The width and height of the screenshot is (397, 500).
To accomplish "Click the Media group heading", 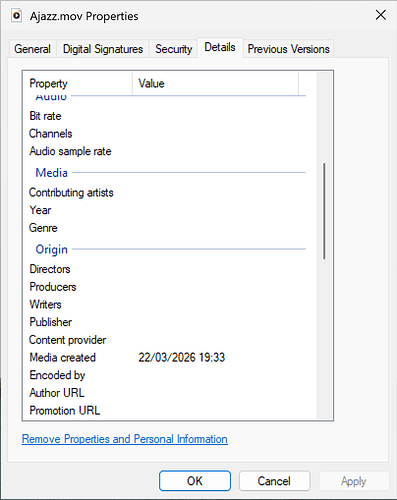I will (52, 173).
